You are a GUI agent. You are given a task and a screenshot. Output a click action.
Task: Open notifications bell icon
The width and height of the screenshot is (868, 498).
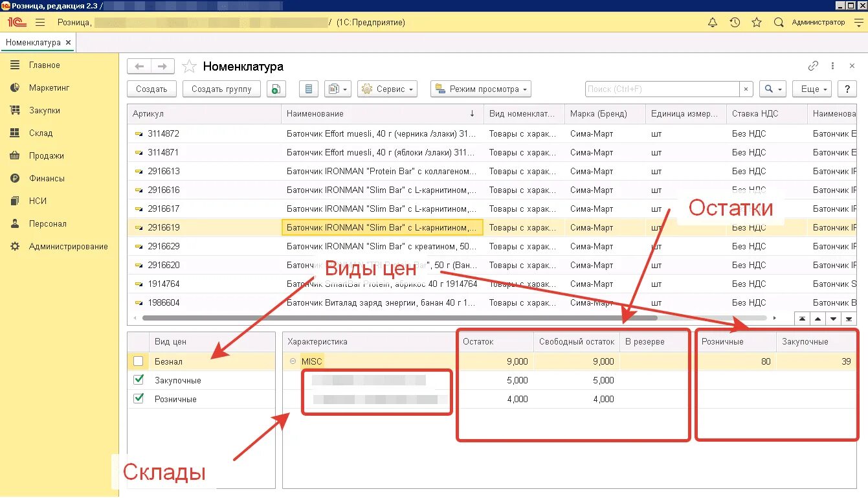(x=713, y=22)
